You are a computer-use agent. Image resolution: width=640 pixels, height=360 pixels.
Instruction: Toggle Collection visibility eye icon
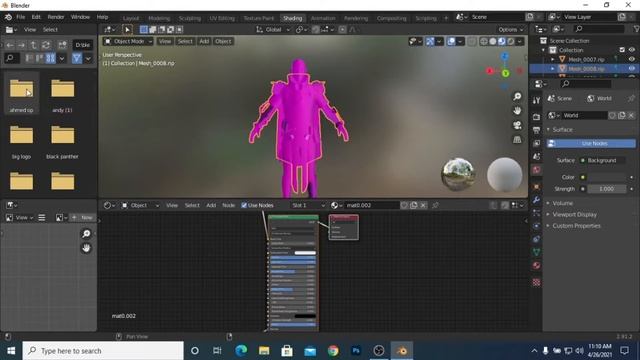coord(632,50)
